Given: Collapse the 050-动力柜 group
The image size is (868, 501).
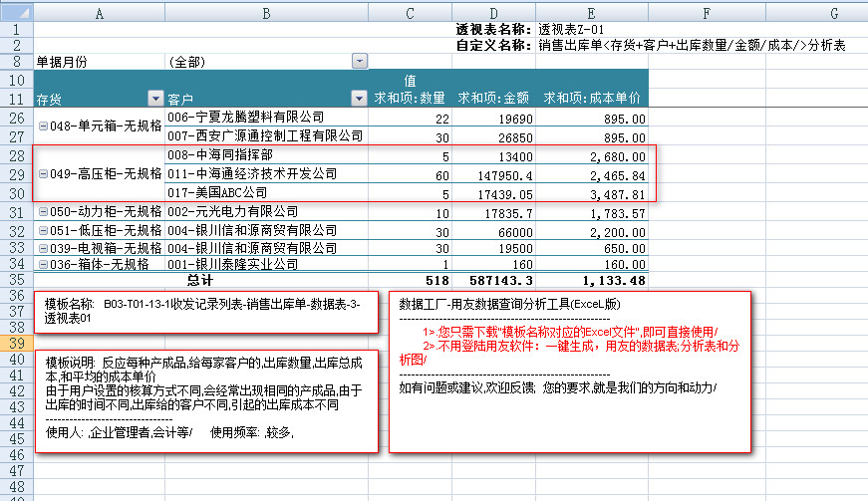Looking at the screenshot, I should tap(42, 212).
